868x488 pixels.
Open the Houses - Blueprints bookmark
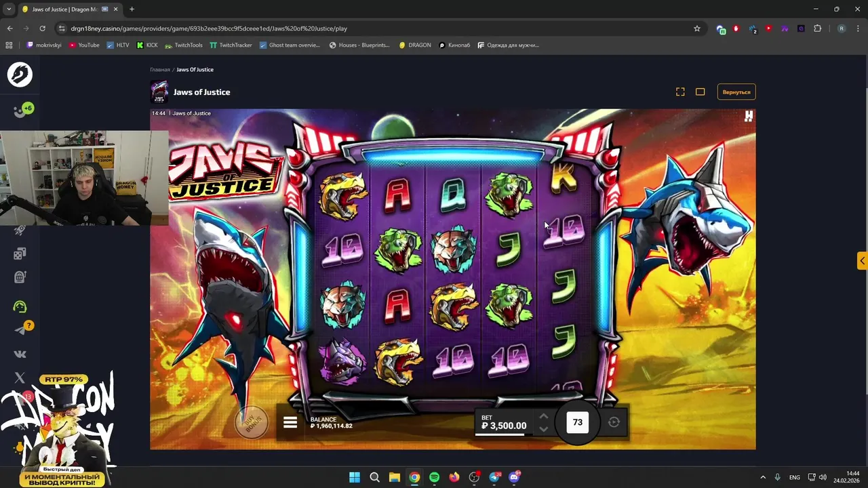pos(359,45)
